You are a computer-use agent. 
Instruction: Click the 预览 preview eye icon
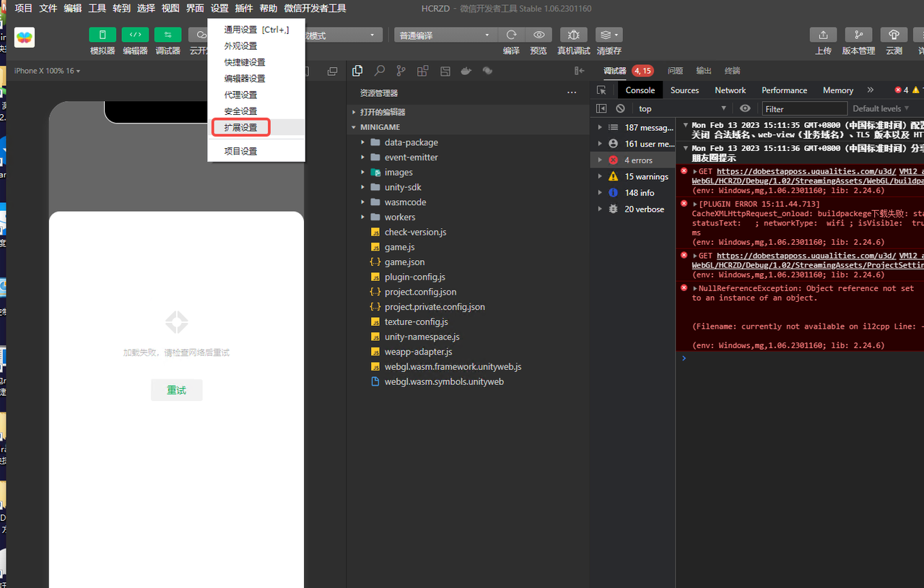click(x=539, y=35)
